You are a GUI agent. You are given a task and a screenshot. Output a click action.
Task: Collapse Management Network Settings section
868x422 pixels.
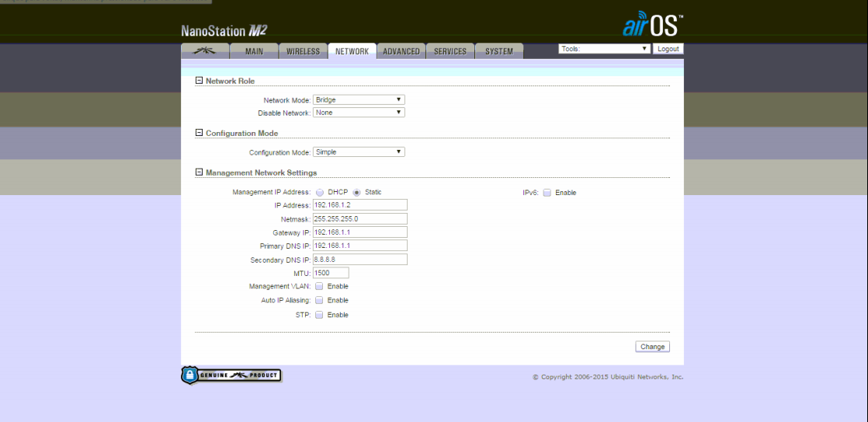coord(200,173)
